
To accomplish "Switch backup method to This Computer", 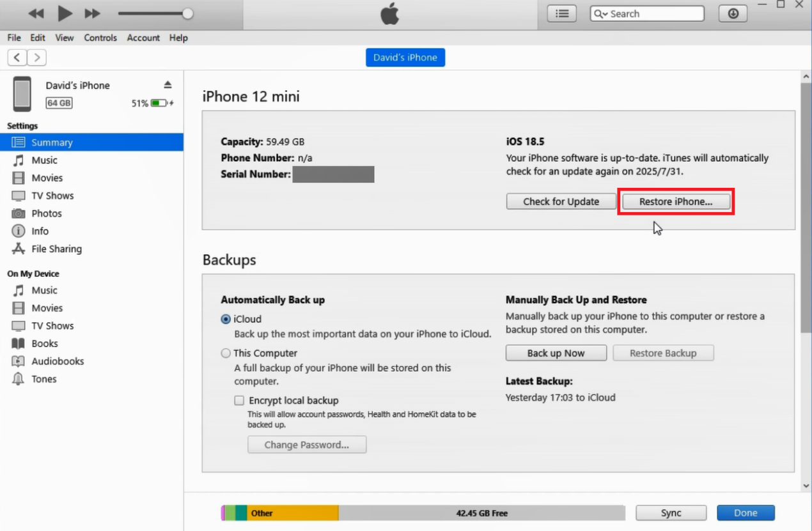I will [226, 353].
